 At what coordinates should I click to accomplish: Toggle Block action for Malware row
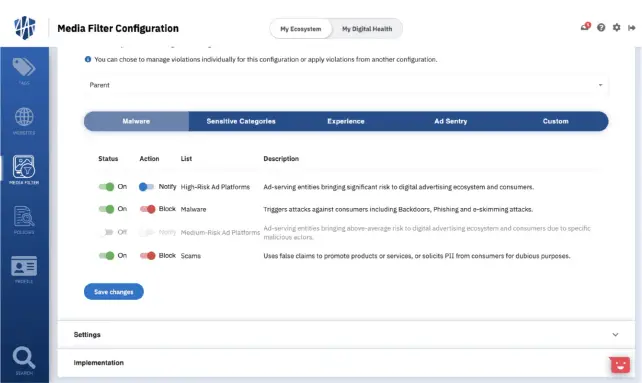pyautogui.click(x=147, y=209)
